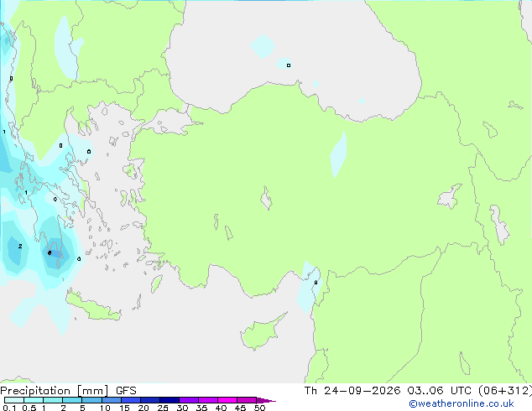Image resolution: width=532 pixels, height=411 pixels.
Task: Click the purple arrow beyond the 50 mm legend
Action: pos(266,400)
